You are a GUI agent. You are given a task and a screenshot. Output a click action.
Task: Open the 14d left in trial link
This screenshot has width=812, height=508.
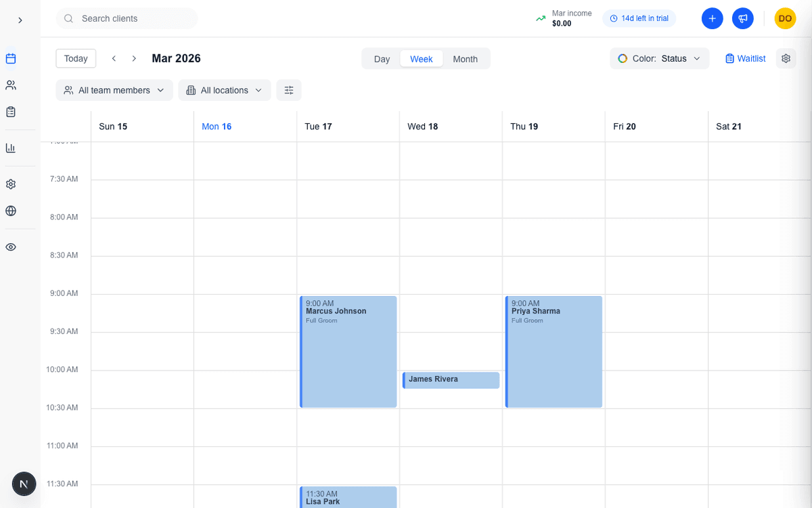tap(639, 18)
